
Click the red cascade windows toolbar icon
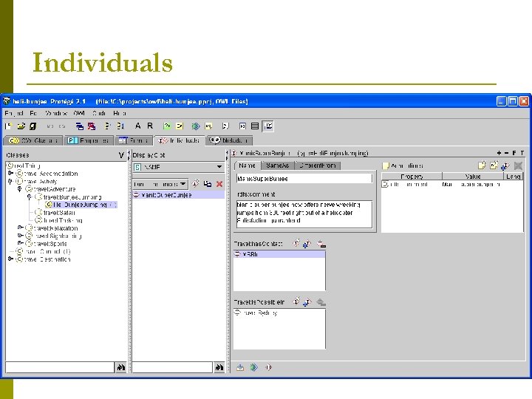pyautogui.click(x=92, y=126)
